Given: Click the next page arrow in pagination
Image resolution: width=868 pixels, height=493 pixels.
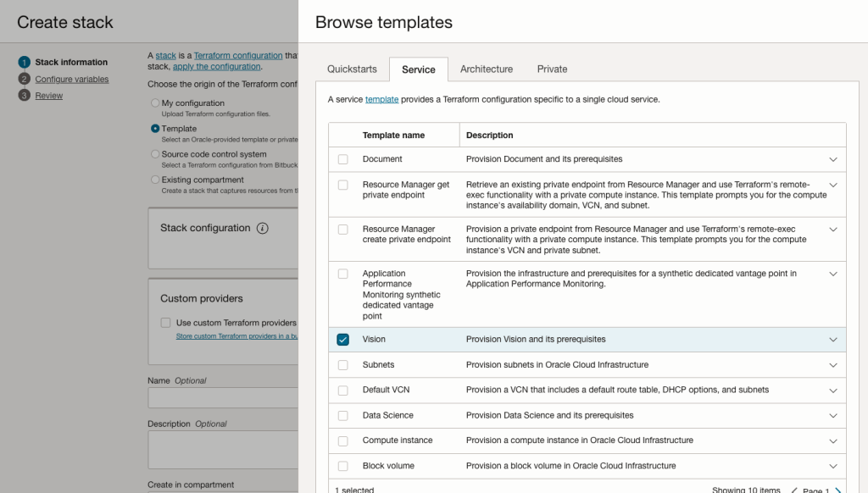Looking at the screenshot, I should [838, 490].
